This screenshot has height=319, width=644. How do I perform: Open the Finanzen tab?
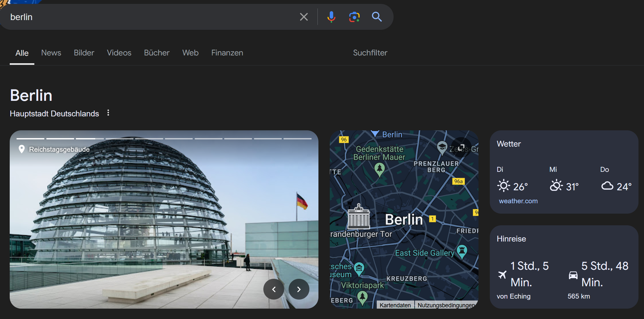tap(227, 53)
